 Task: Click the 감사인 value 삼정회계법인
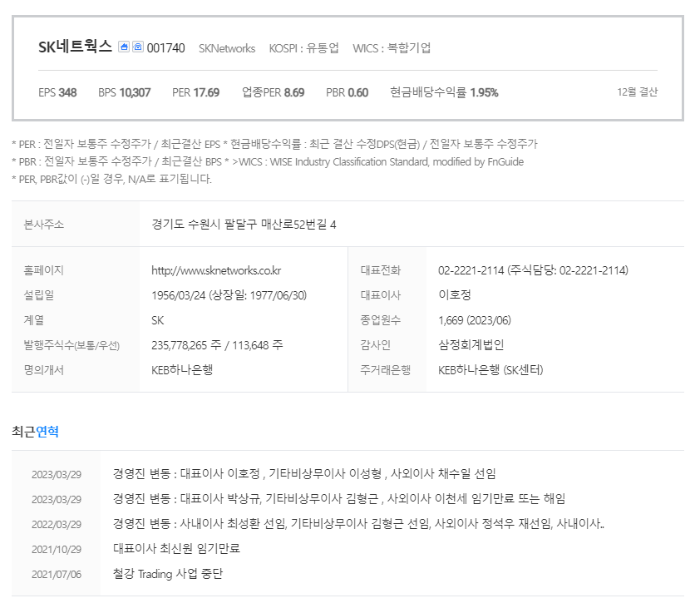click(471, 345)
